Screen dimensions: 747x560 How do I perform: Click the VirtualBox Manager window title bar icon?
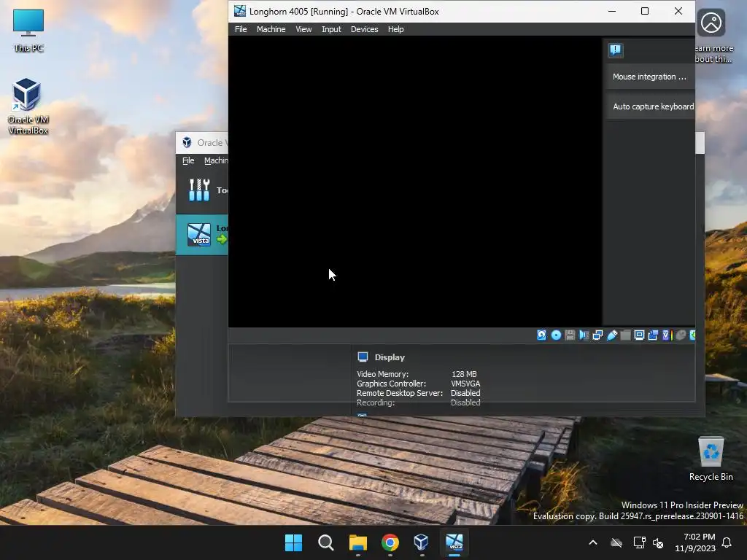[187, 142]
